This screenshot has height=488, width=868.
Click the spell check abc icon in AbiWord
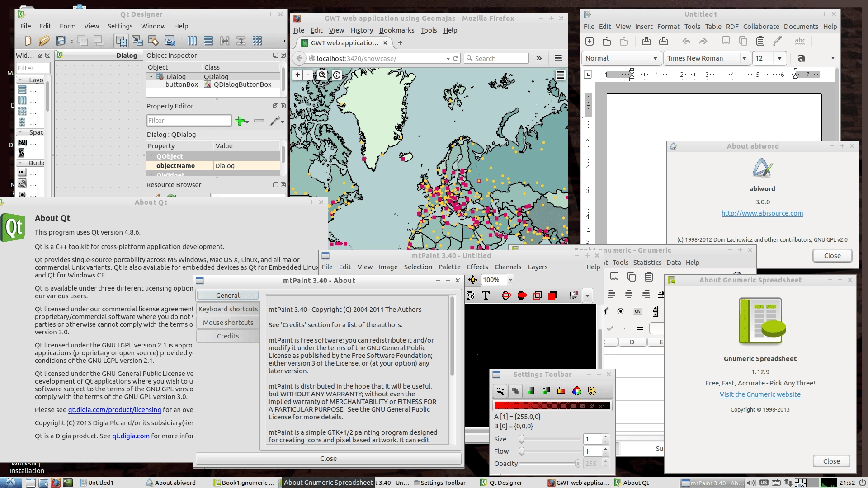pyautogui.click(x=800, y=41)
